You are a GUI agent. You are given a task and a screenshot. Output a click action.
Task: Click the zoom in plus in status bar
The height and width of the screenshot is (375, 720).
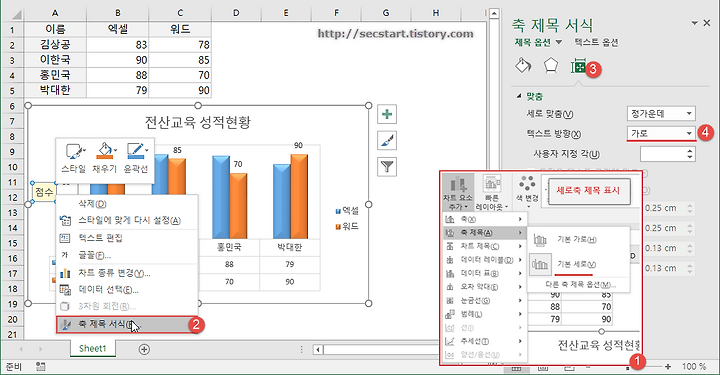pyautogui.click(x=668, y=366)
